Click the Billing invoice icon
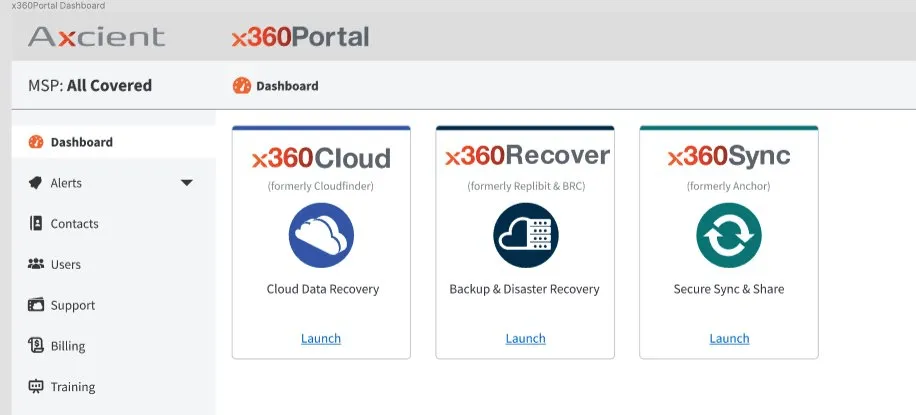Image resolution: width=916 pixels, height=415 pixels. 36,345
